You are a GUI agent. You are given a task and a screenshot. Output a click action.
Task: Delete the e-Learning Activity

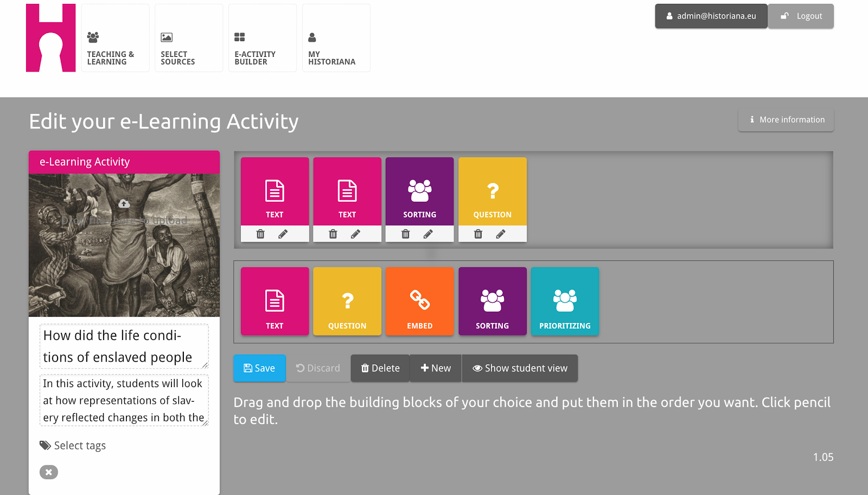pyautogui.click(x=380, y=368)
